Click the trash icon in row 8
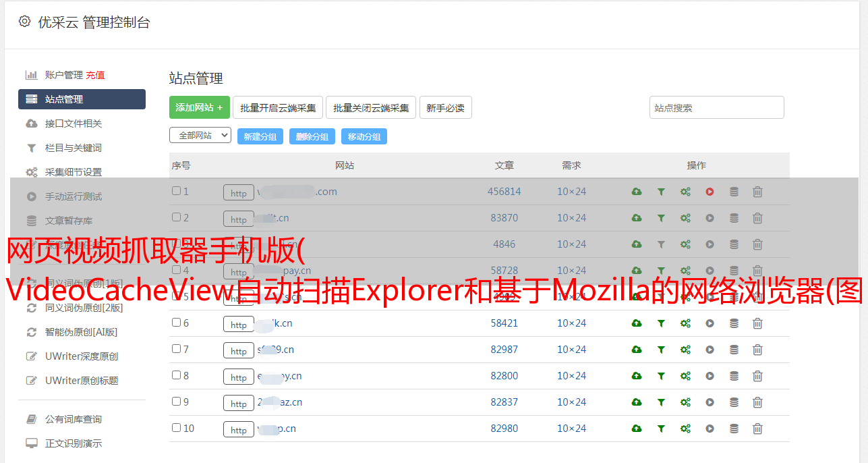This screenshot has height=463, width=868. [x=757, y=376]
